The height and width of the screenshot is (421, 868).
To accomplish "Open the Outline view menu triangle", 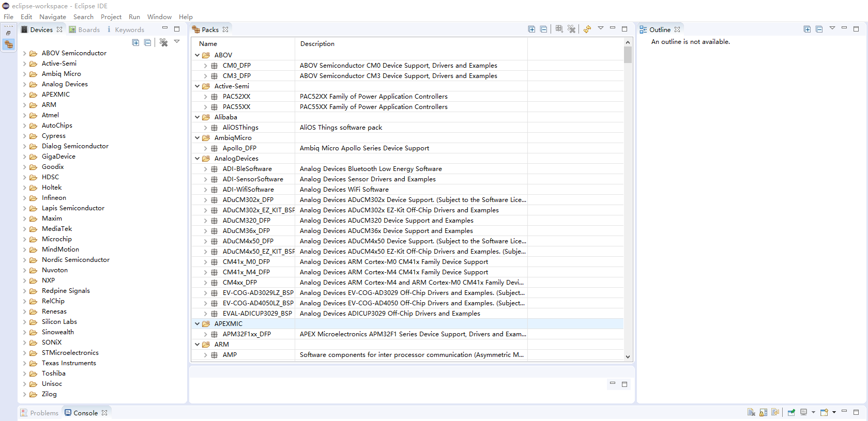I will 832,28.
